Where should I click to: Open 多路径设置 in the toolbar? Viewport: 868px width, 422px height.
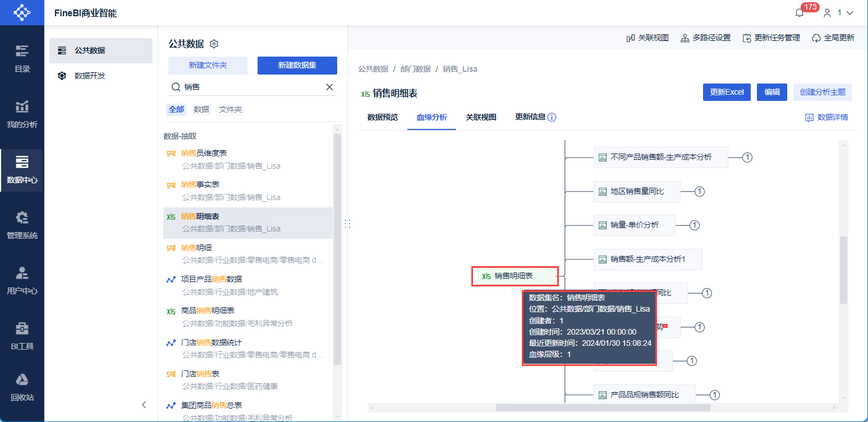(705, 38)
